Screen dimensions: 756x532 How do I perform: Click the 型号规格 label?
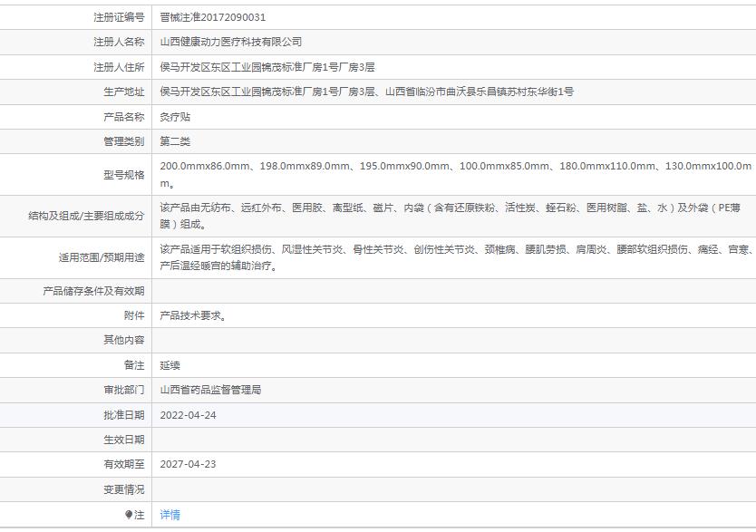tap(124, 174)
